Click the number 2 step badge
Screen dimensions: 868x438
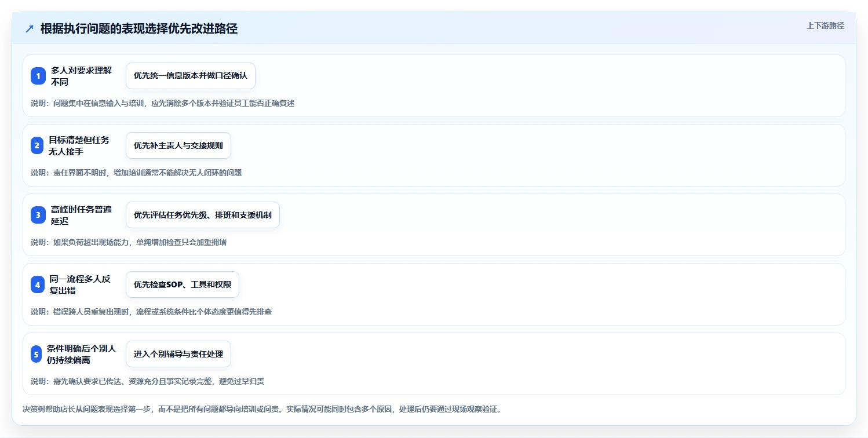tap(37, 145)
